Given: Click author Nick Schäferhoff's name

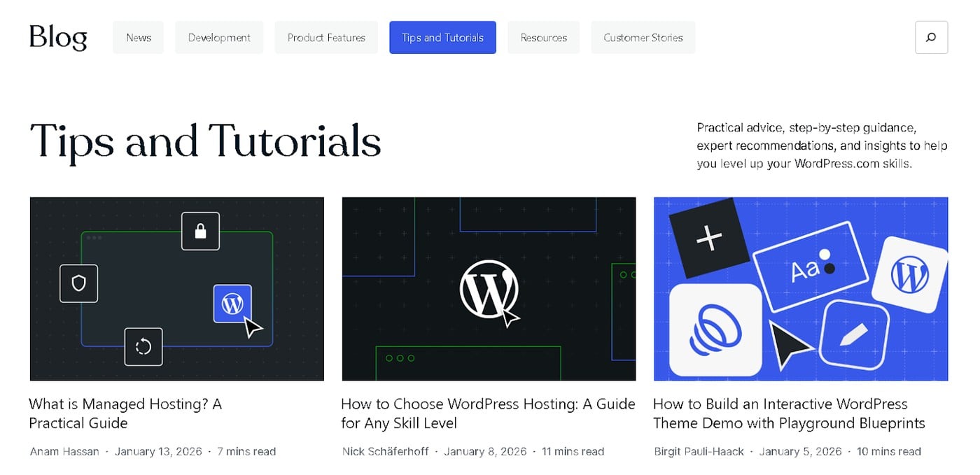Looking at the screenshot, I should (384, 451).
